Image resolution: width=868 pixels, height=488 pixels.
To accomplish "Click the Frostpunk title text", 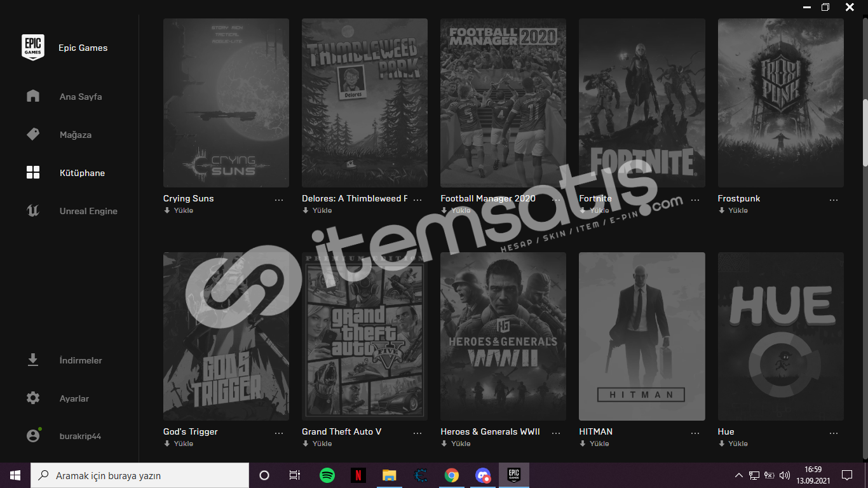I will 739,198.
